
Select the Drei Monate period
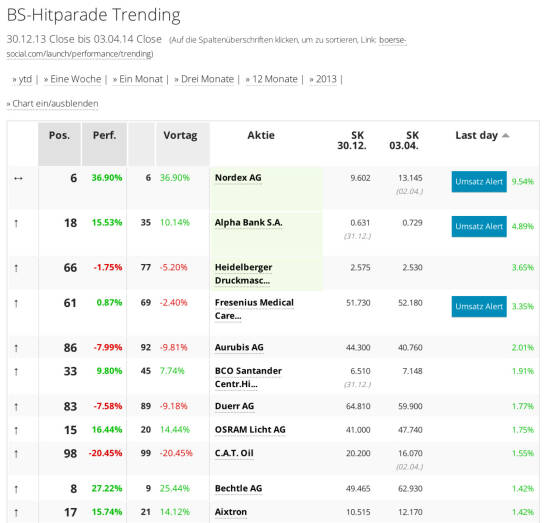coord(204,79)
